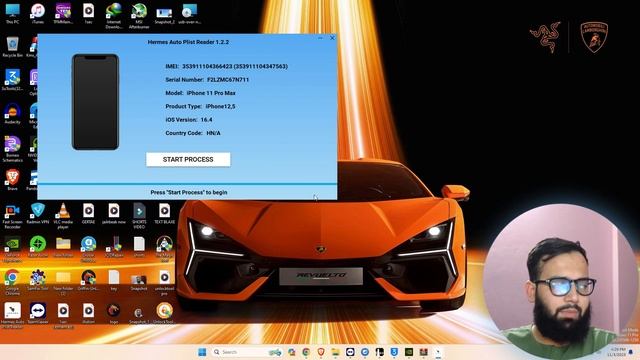Viewport: 640px width, 360px height.
Task: Open the Windows Start menu
Action: point(202,352)
